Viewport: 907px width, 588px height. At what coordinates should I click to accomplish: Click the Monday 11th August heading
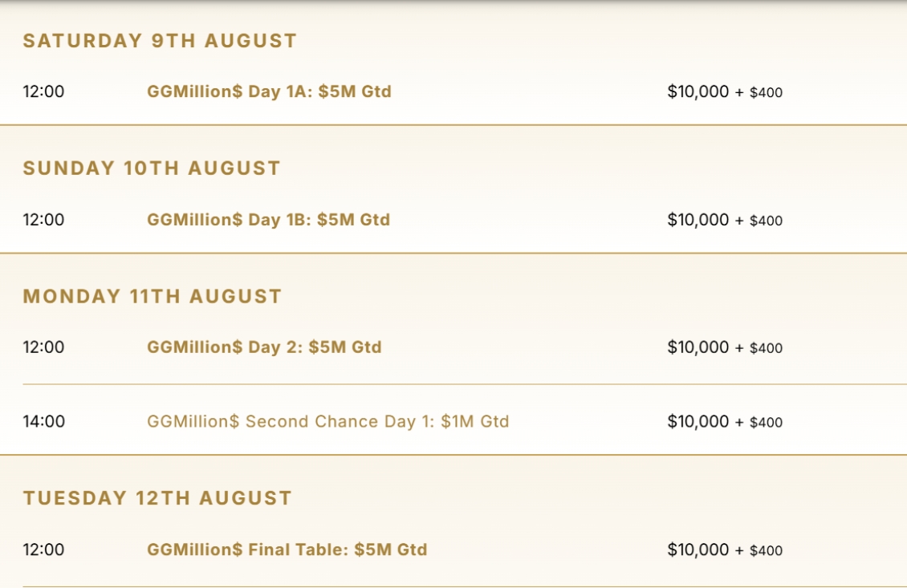click(x=153, y=296)
